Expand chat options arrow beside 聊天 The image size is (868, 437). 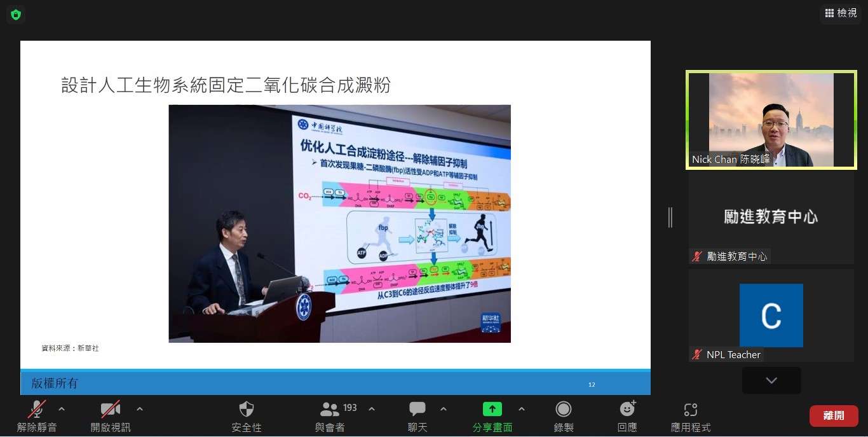444,408
